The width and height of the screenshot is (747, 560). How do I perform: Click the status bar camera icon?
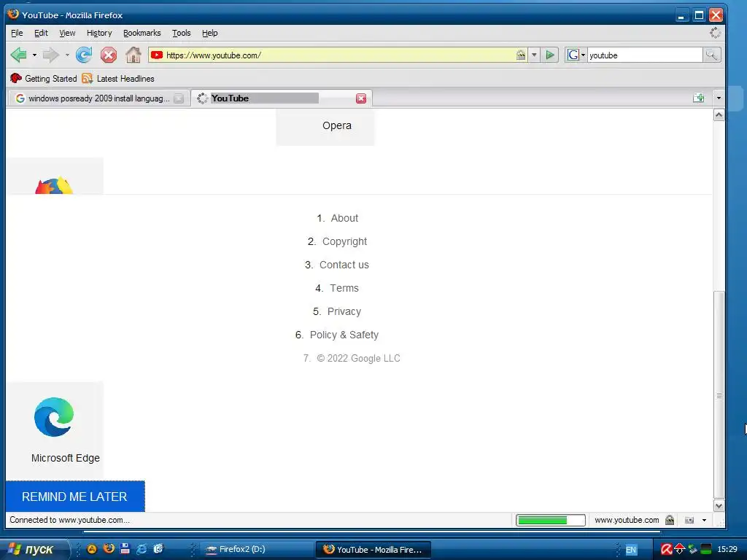tap(689, 520)
